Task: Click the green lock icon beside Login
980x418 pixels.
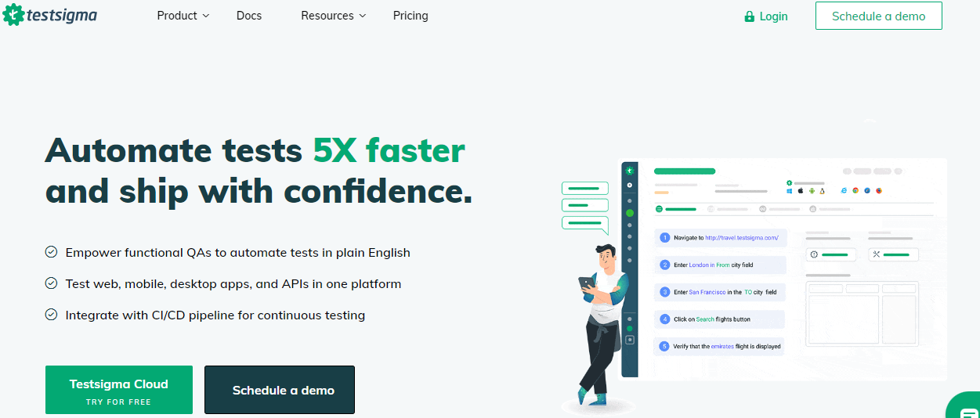Action: pos(749,16)
